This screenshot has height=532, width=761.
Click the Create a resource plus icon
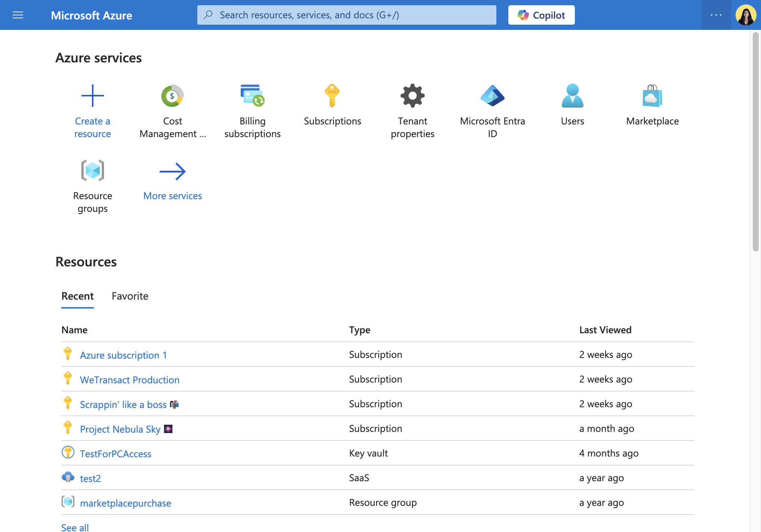click(x=92, y=96)
